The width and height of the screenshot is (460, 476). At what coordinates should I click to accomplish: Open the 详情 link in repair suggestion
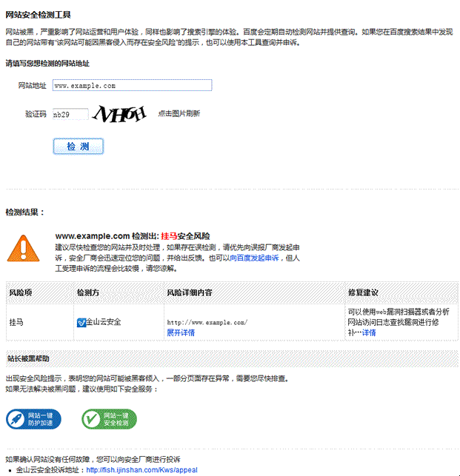[369, 332]
